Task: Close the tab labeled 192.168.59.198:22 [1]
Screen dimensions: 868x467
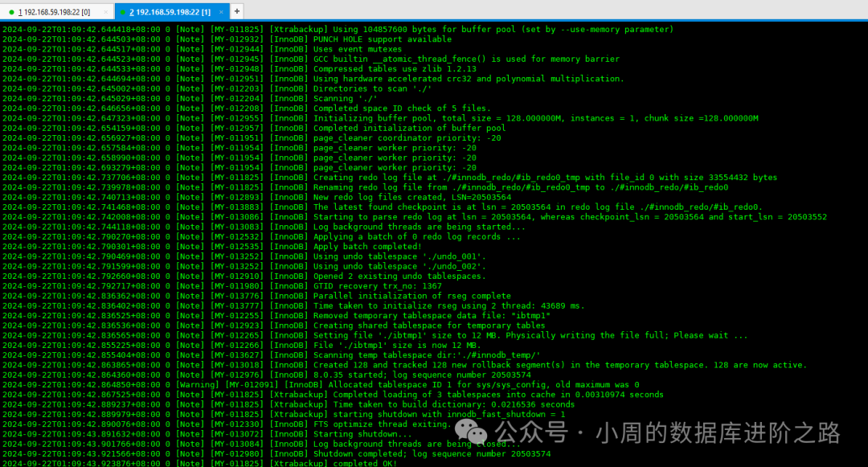Action: [221, 11]
